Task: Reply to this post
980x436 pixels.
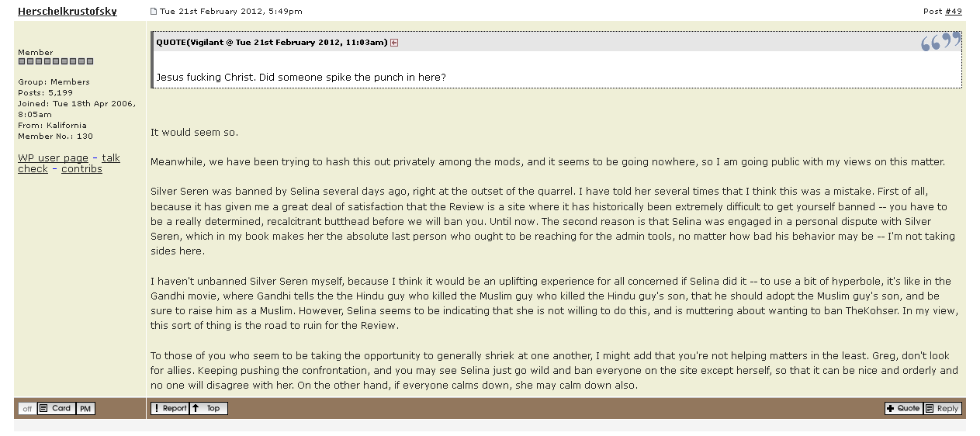Action: point(942,409)
